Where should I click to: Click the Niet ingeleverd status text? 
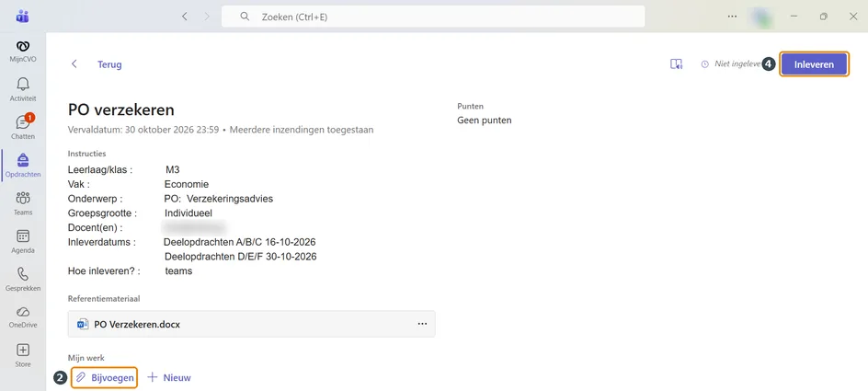737,63
